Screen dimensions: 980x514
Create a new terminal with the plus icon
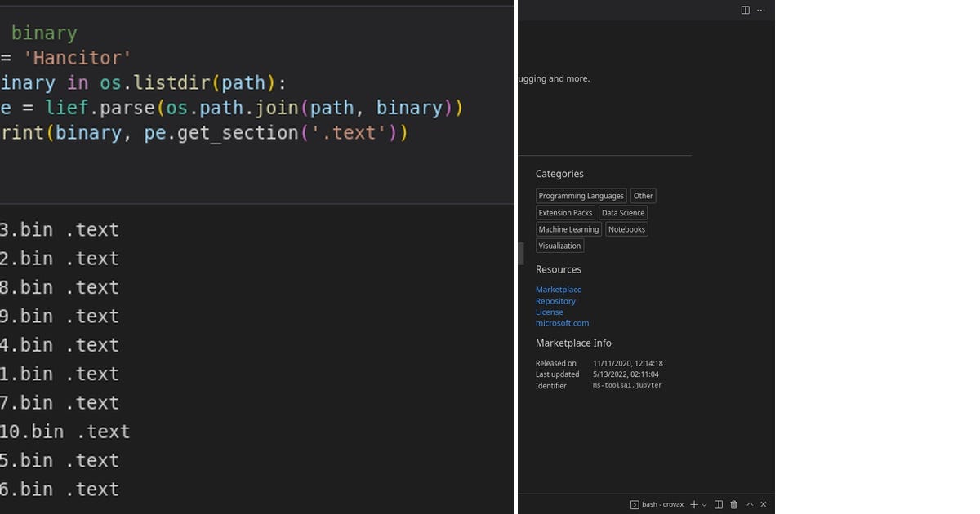click(693, 504)
